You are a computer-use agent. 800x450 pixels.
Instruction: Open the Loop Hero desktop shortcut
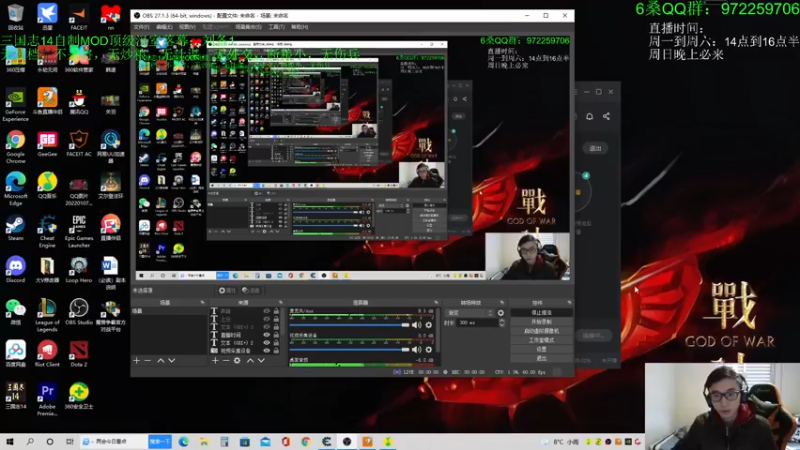point(79,270)
